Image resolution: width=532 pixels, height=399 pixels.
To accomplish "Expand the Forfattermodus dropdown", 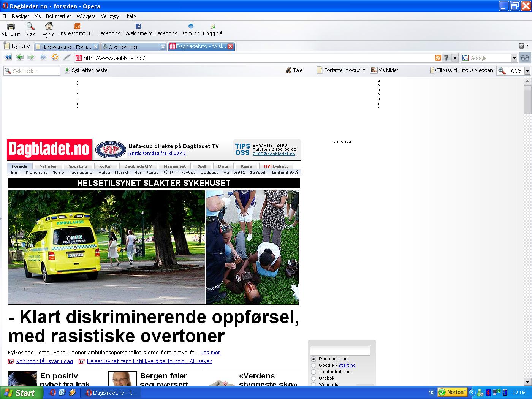I will click(364, 70).
